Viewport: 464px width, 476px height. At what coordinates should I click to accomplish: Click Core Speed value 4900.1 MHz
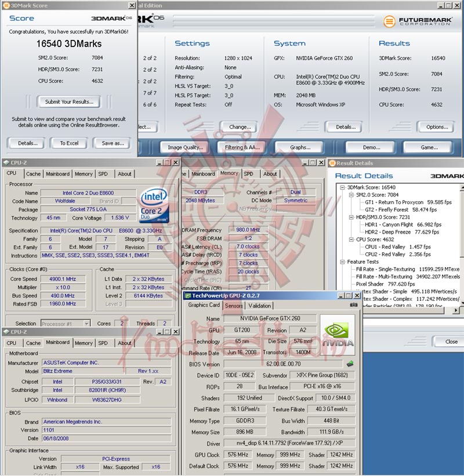(x=63, y=279)
